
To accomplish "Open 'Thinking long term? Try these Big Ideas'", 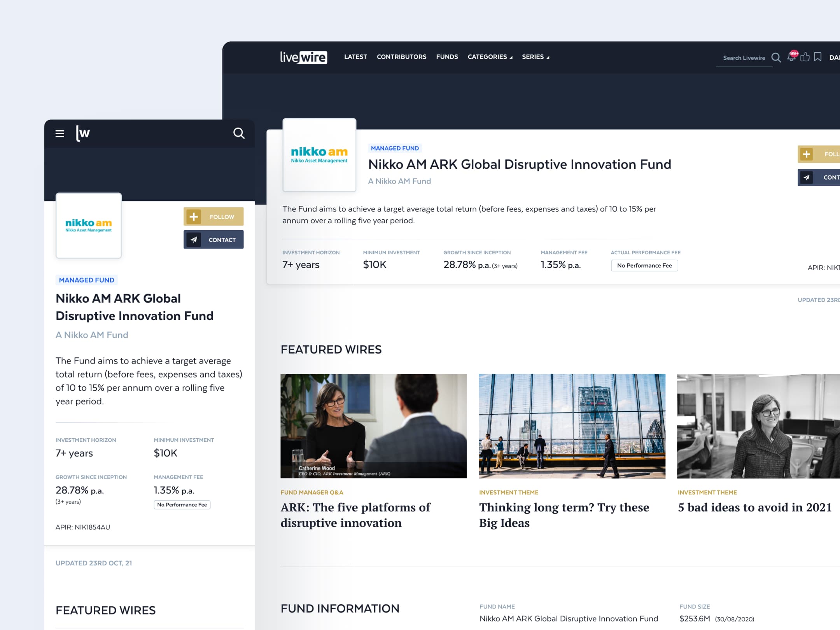I will tap(564, 515).
